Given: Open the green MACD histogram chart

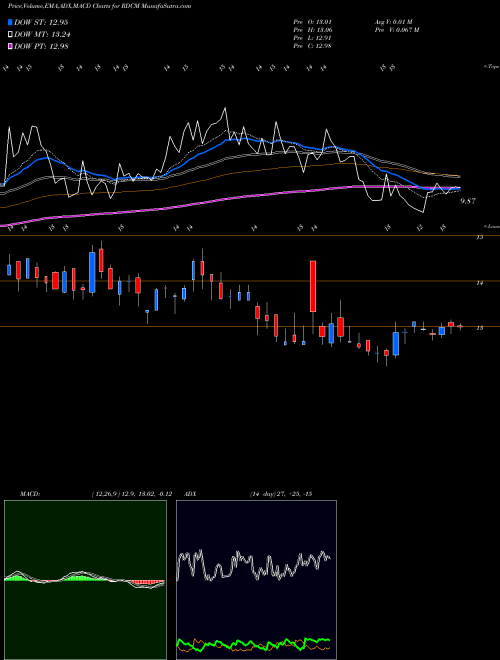Looking at the screenshot, I should 85,580.
